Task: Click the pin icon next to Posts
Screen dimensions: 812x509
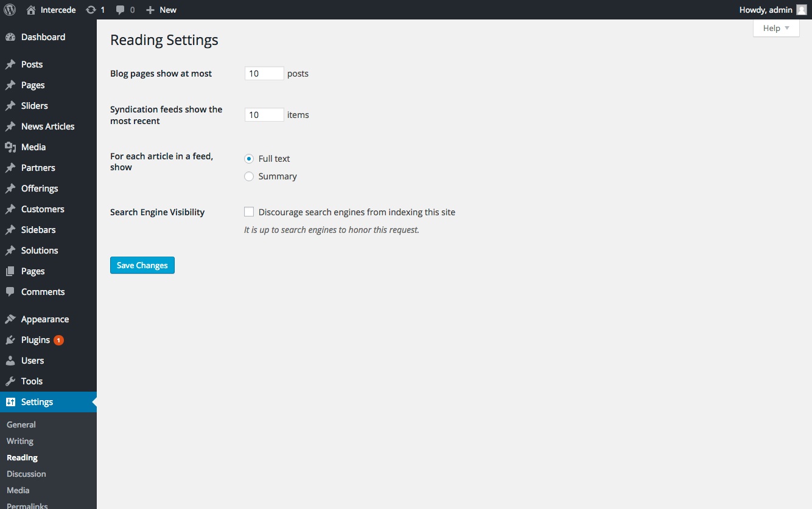Action: (10, 64)
